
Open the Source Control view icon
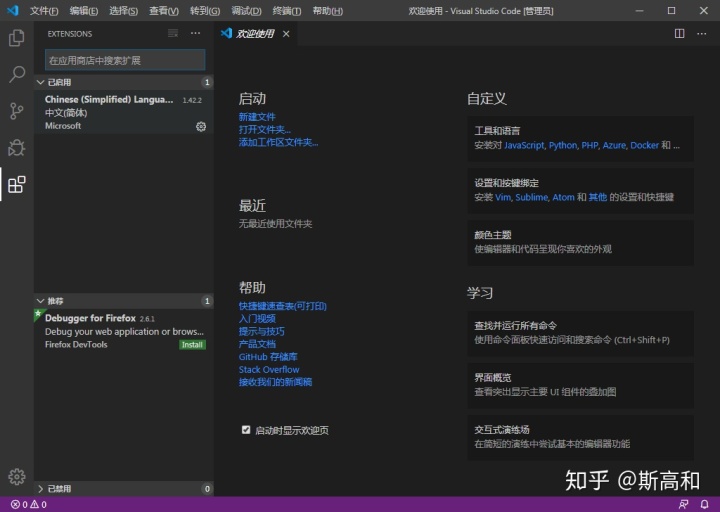[17, 111]
